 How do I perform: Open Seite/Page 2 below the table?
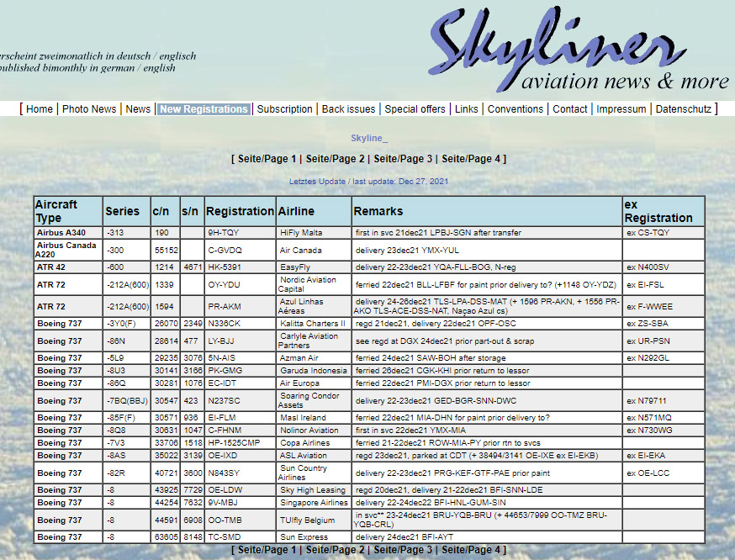pos(336,550)
